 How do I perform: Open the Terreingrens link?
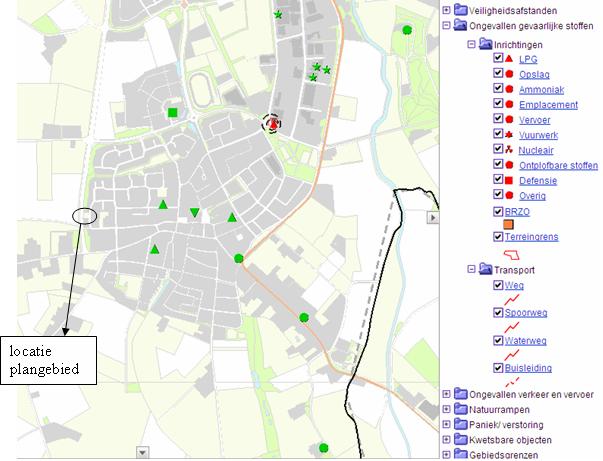[531, 237]
